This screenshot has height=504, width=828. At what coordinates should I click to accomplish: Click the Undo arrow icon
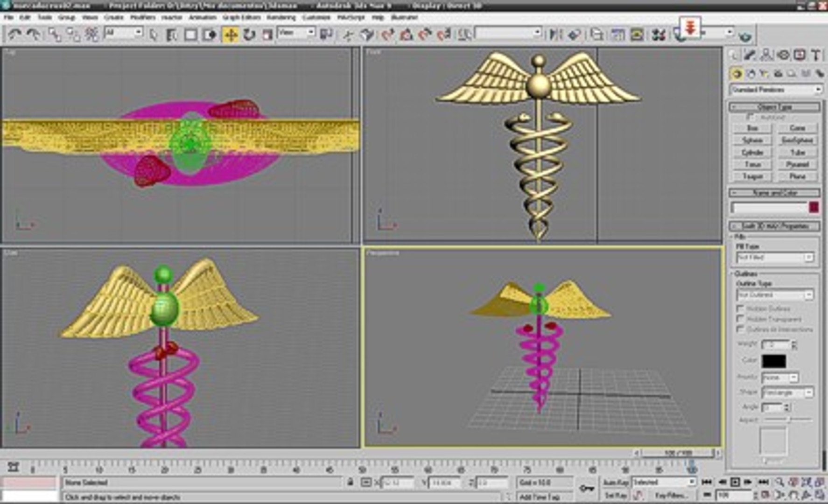pyautogui.click(x=14, y=35)
